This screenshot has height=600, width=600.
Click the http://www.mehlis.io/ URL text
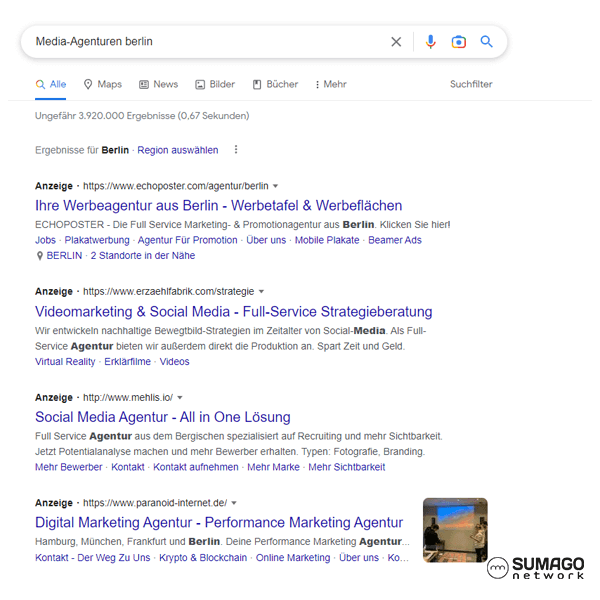coord(128,398)
